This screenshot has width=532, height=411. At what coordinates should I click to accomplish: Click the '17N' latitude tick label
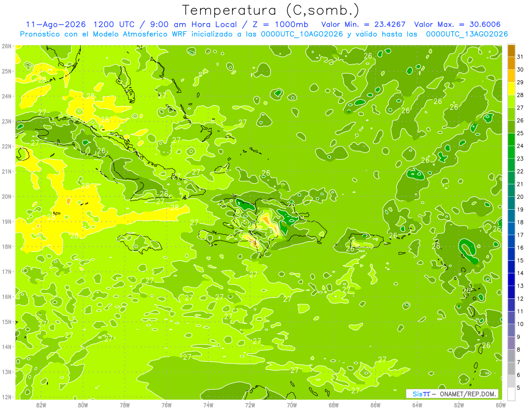(7, 272)
